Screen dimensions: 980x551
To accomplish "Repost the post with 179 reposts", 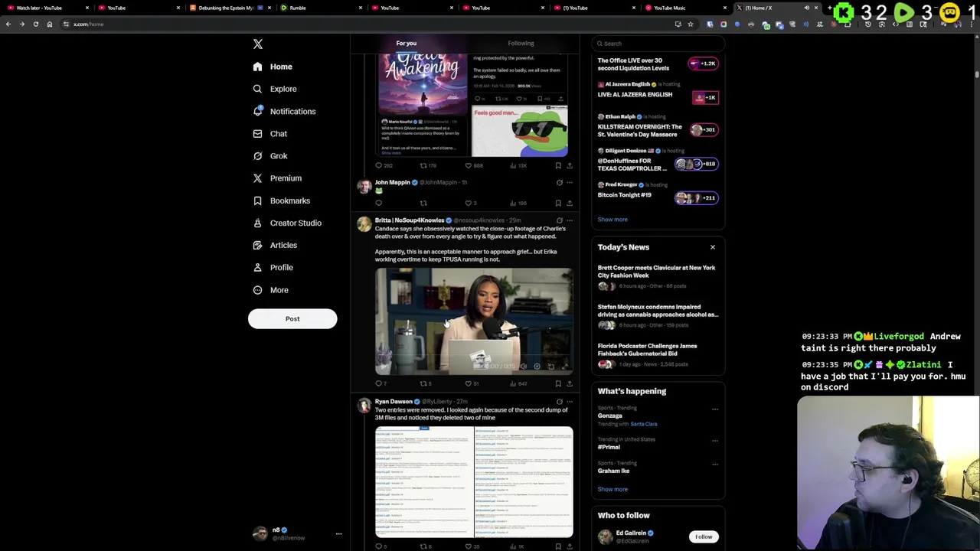I will pyautogui.click(x=428, y=165).
